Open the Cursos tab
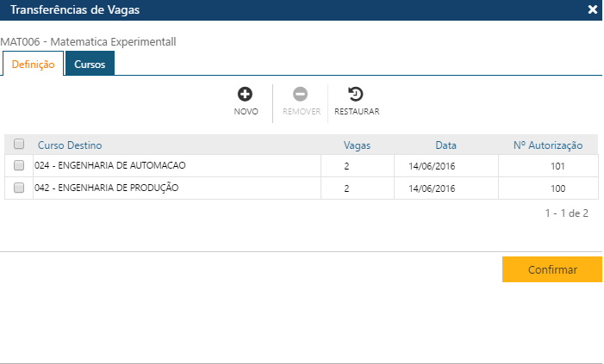 pyautogui.click(x=90, y=65)
